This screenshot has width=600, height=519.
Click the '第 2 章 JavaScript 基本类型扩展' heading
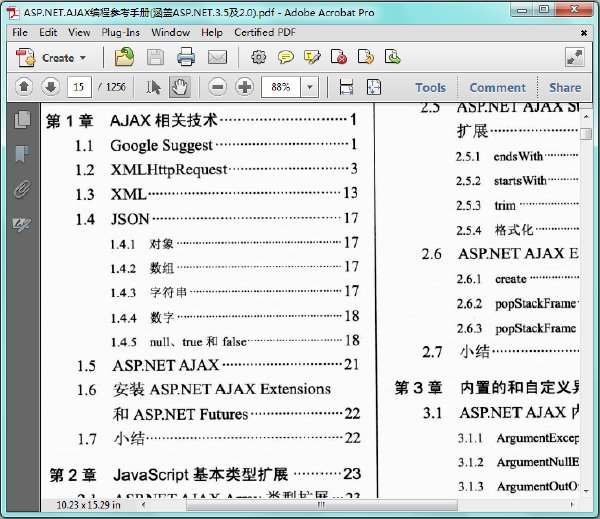pos(205,475)
